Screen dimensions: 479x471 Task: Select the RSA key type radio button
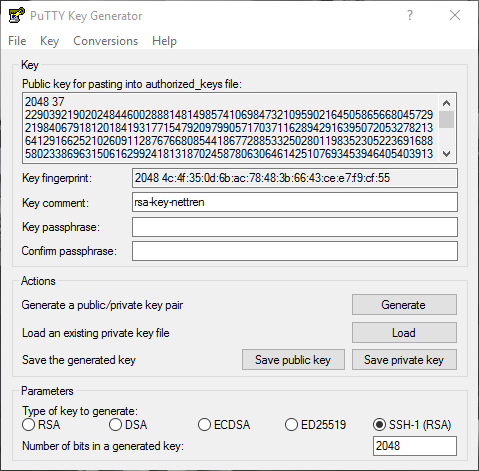point(28,425)
